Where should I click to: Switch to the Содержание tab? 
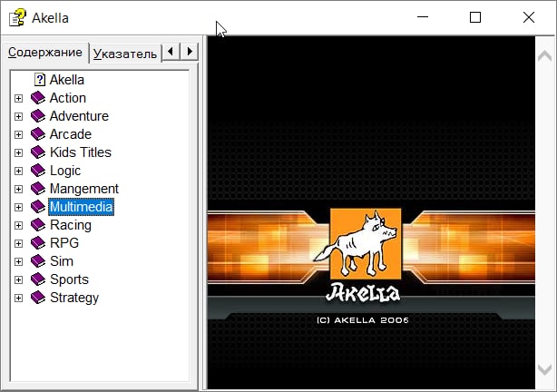point(45,53)
